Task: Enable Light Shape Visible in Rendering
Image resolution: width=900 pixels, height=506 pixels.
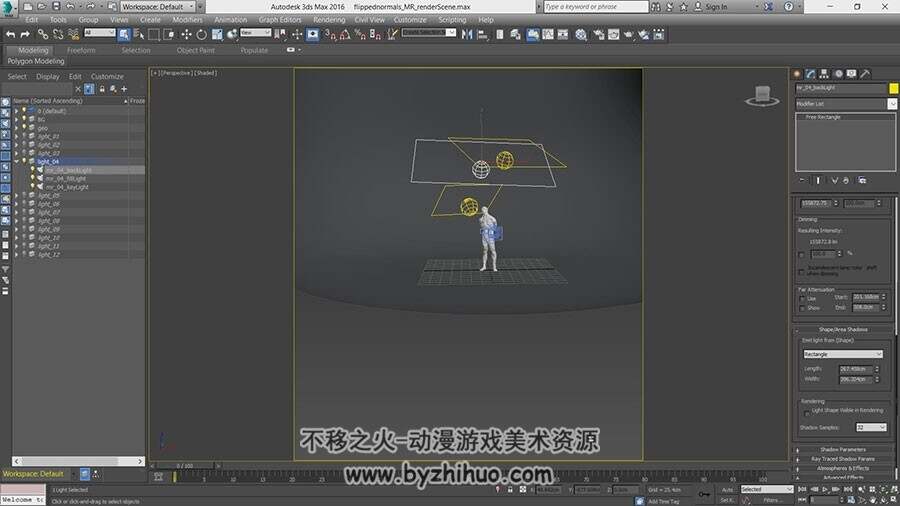Action: pos(807,413)
